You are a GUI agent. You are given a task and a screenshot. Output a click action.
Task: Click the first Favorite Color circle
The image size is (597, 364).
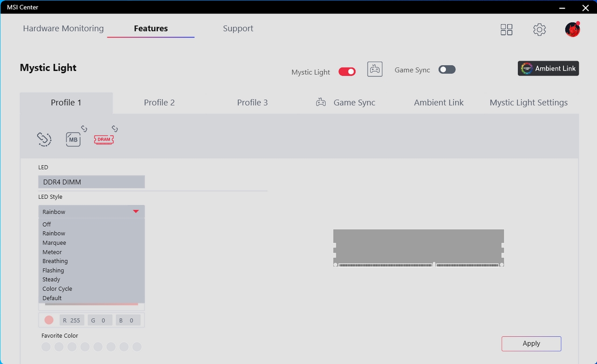coord(46,347)
